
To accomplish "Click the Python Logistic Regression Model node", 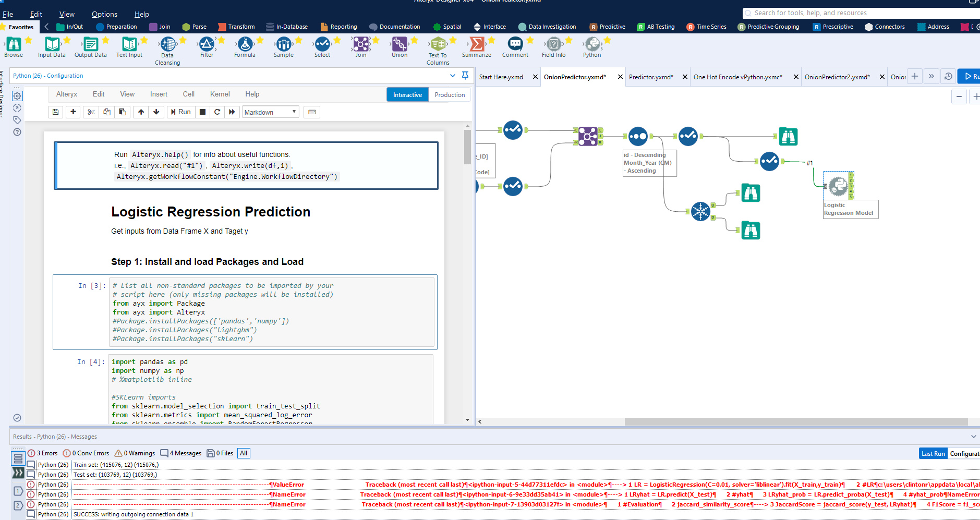I will [x=839, y=186].
